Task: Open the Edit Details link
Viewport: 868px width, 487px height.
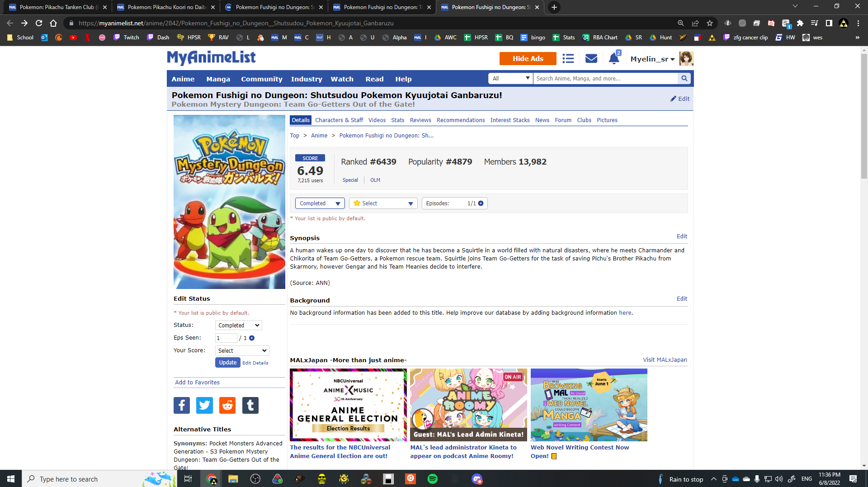Action: click(x=255, y=363)
